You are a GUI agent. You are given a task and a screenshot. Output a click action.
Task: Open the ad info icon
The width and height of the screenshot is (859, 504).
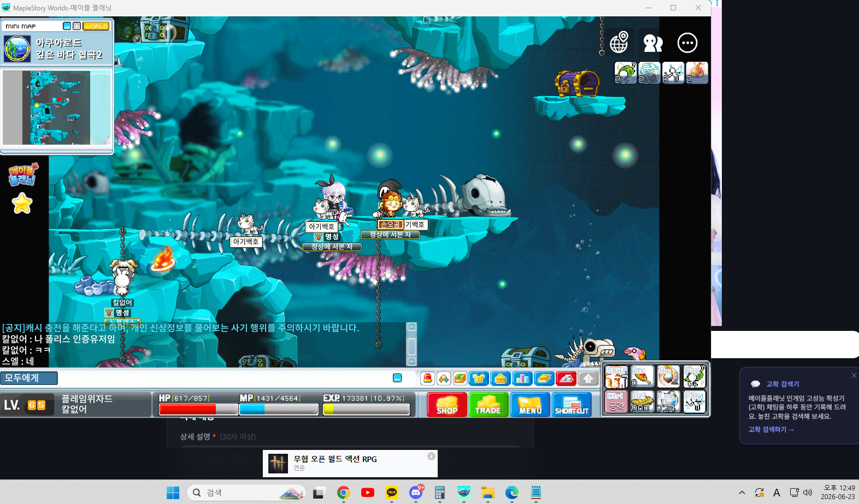coord(431,456)
